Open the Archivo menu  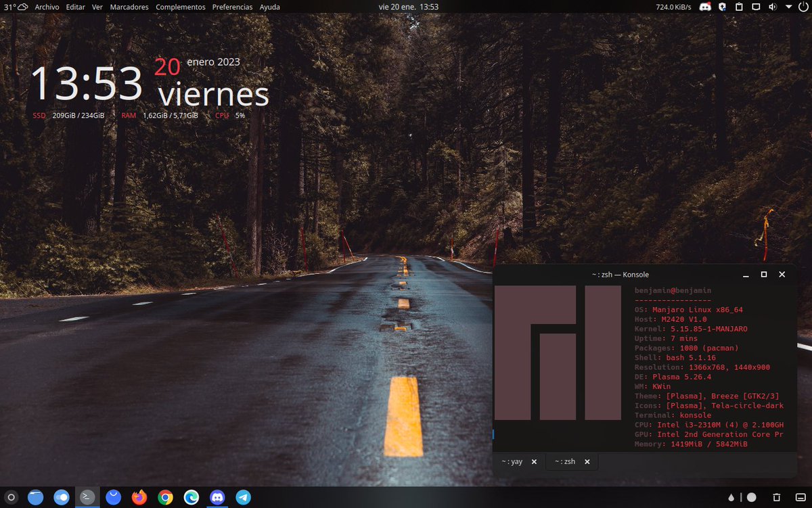tap(46, 7)
